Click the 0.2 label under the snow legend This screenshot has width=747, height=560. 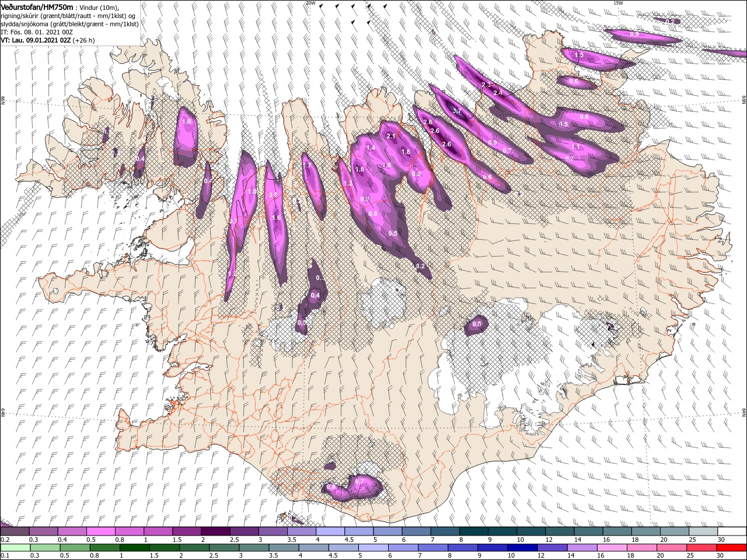click(x=5, y=540)
